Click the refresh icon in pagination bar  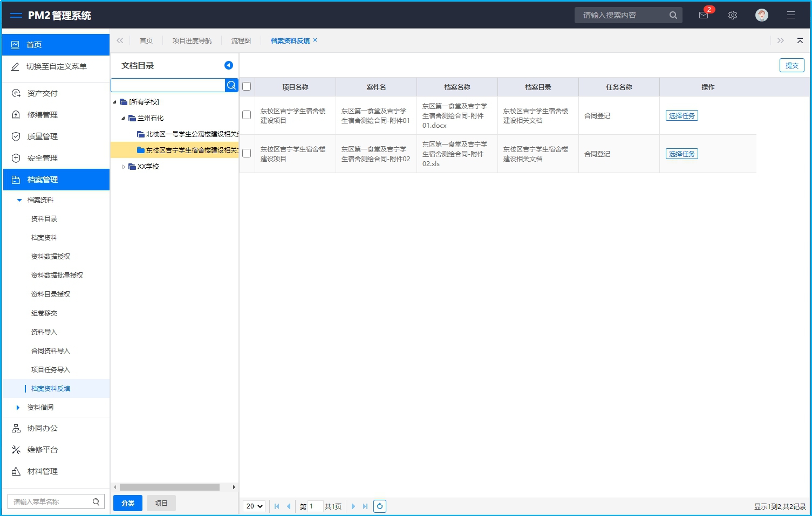click(x=380, y=506)
